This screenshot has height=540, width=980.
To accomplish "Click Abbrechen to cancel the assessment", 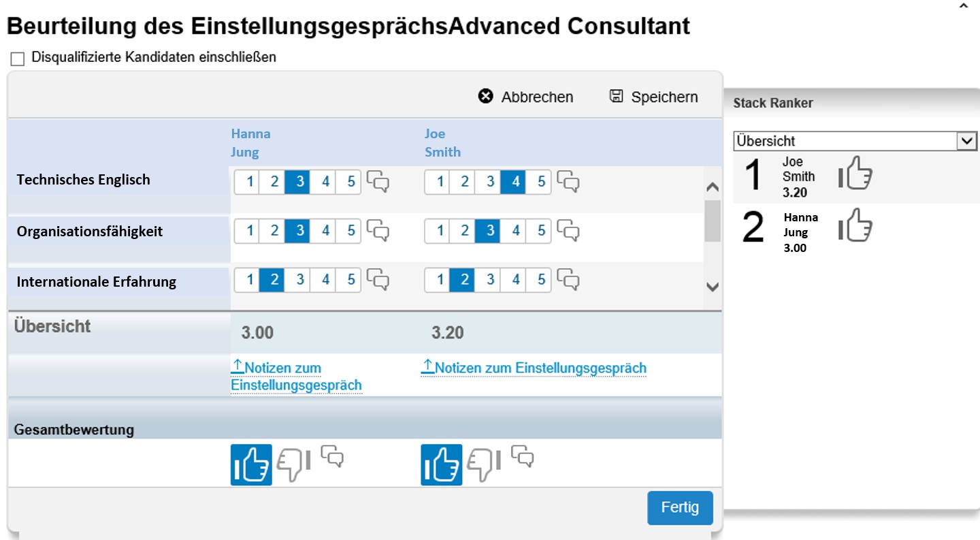I will [x=526, y=97].
